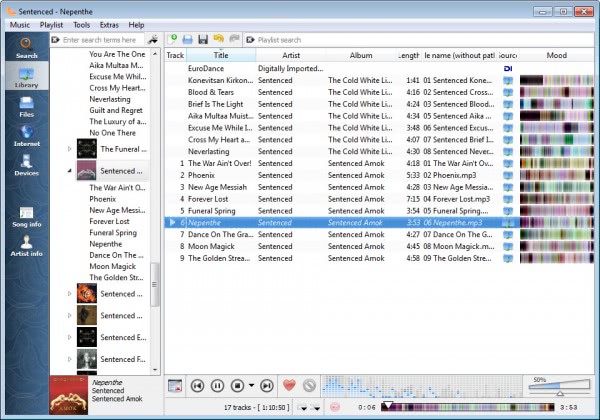This screenshot has width=600, height=420.
Task: Open the repeat mode dropdown
Action: pyautogui.click(x=315, y=408)
